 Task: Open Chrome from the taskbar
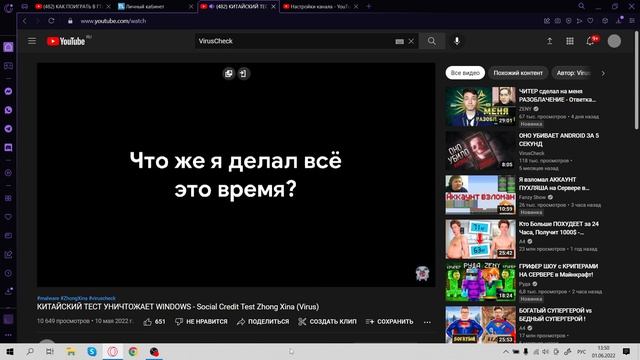(133, 352)
